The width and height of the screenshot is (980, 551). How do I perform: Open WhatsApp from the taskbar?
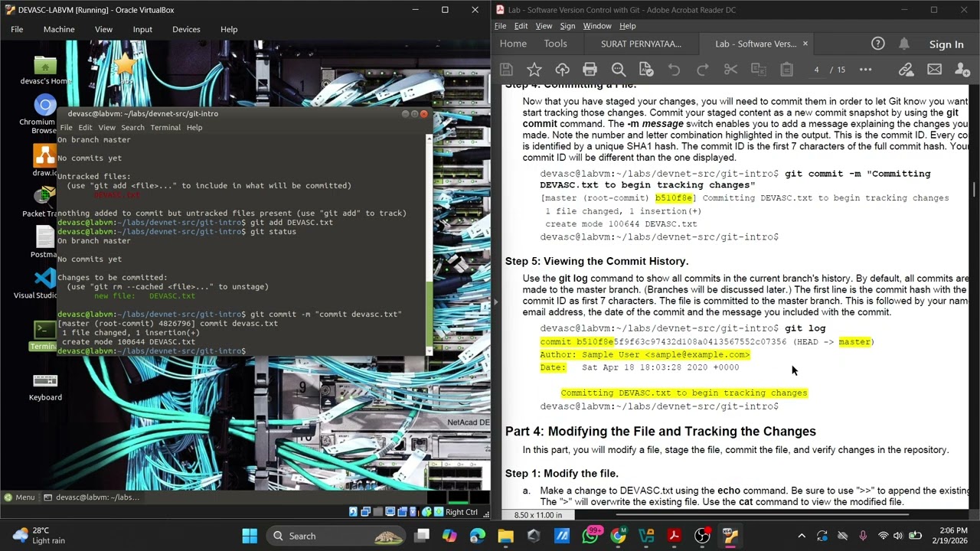click(x=590, y=536)
